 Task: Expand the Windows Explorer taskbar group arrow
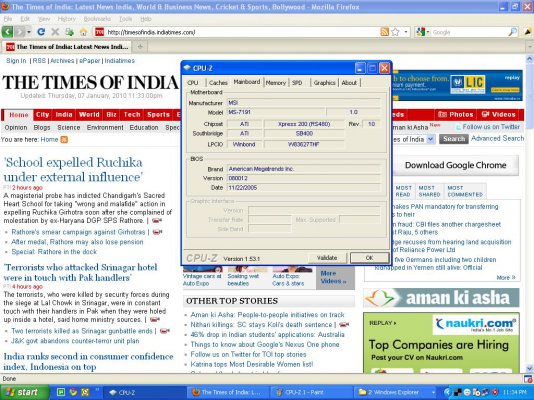pyautogui.click(x=433, y=392)
